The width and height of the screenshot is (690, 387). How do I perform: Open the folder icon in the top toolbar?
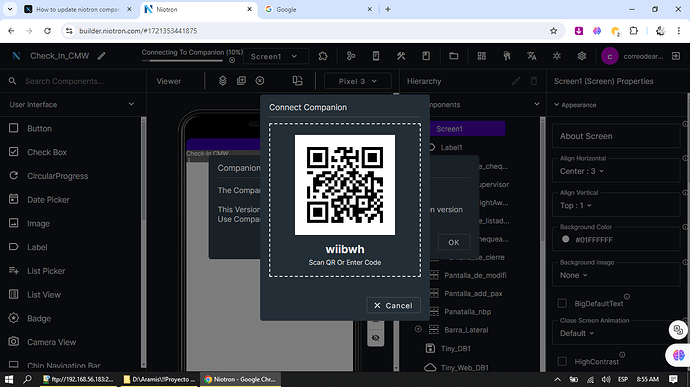click(x=454, y=56)
